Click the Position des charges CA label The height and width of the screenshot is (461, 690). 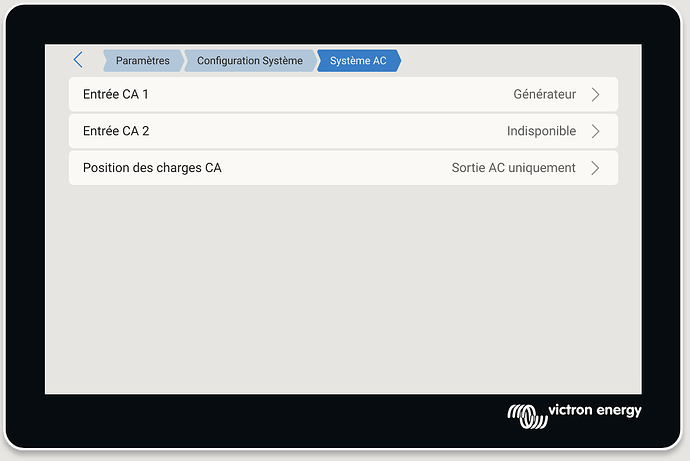[152, 168]
